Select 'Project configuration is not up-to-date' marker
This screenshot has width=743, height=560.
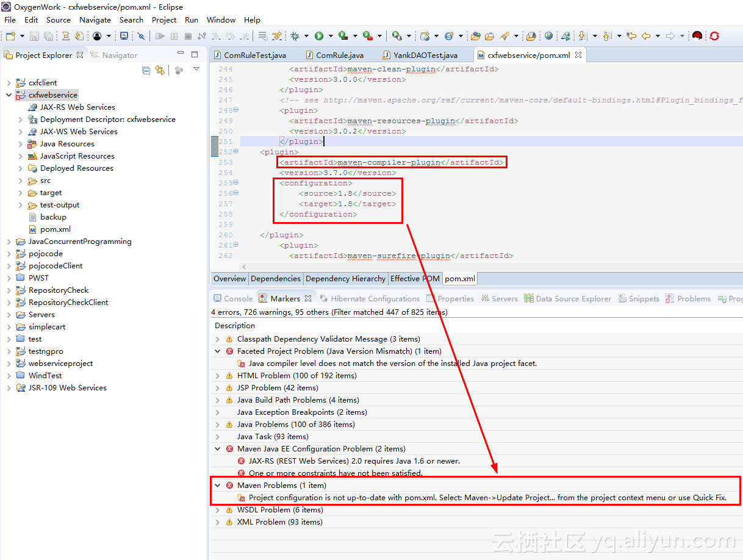pyautogui.click(x=482, y=498)
